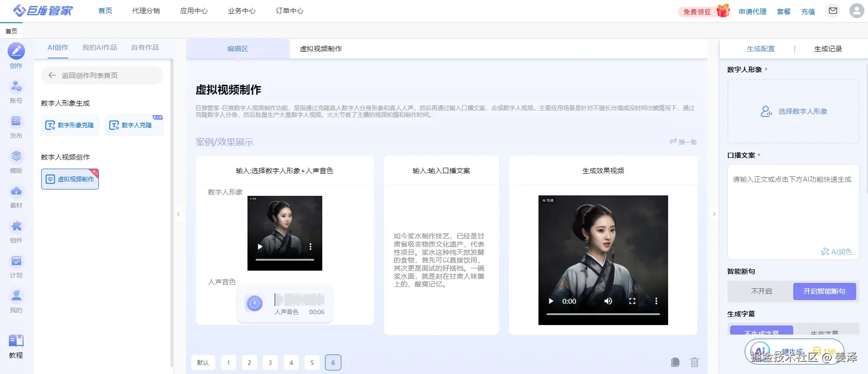The image size is (868, 374).
Task: Enter fullscreen on the large video
Action: point(632,301)
